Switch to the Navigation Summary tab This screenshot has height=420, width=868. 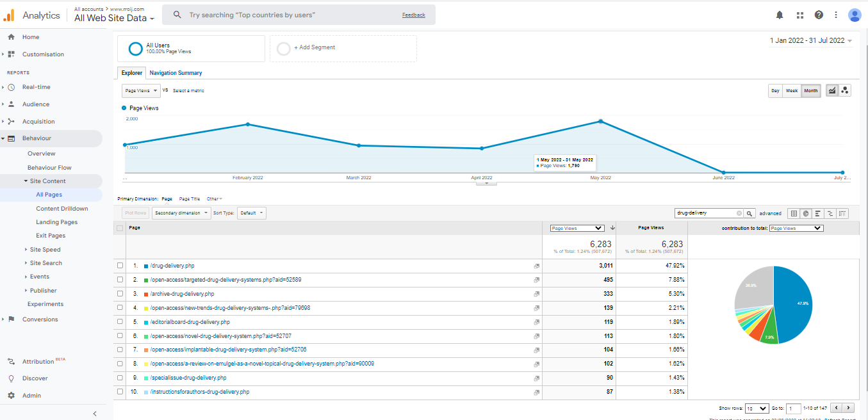176,73
